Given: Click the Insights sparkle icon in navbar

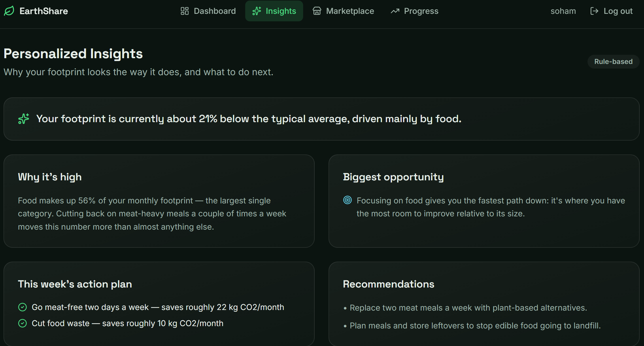Looking at the screenshot, I should point(256,11).
